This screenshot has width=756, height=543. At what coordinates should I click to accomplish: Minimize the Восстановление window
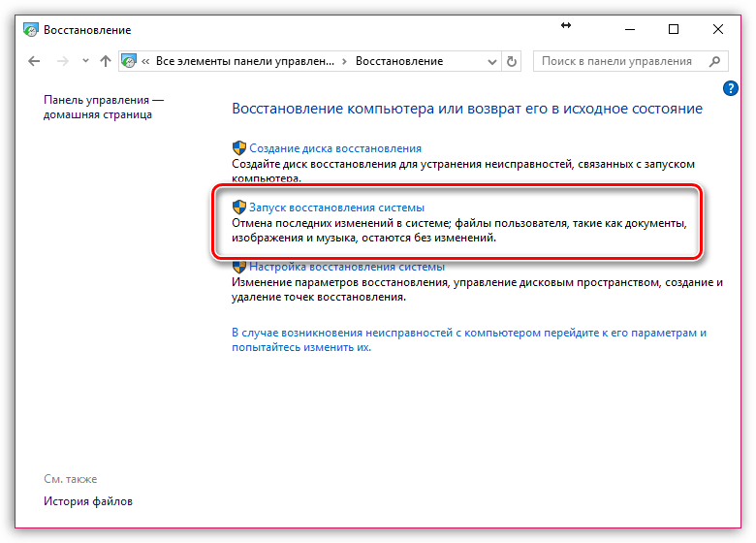[x=630, y=29]
